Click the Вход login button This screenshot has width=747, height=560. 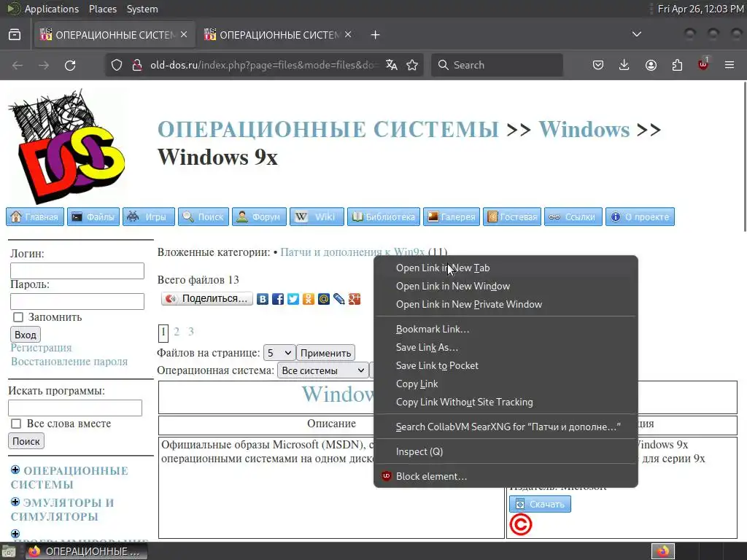[26, 334]
